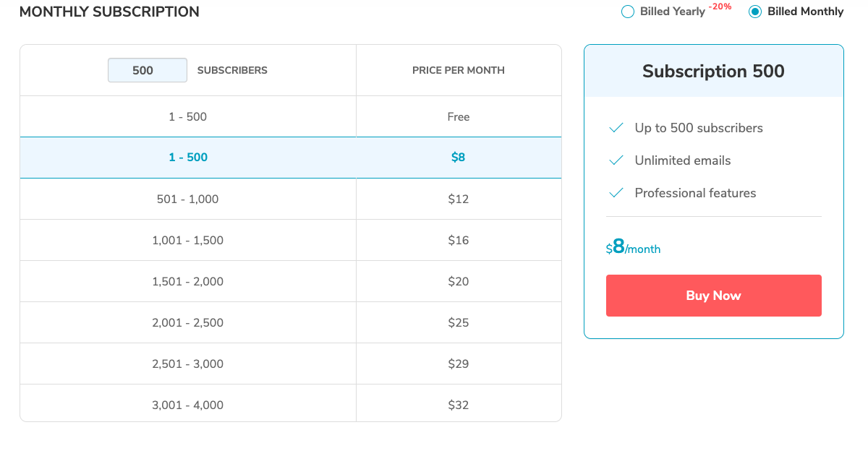The width and height of the screenshot is (868, 451).
Task: Click the -20% discount badge
Action: (720, 7)
